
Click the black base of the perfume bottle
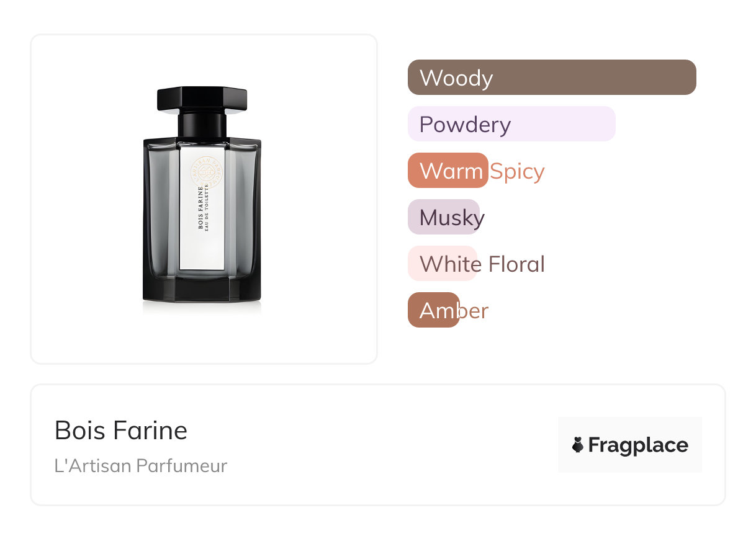pos(202,292)
